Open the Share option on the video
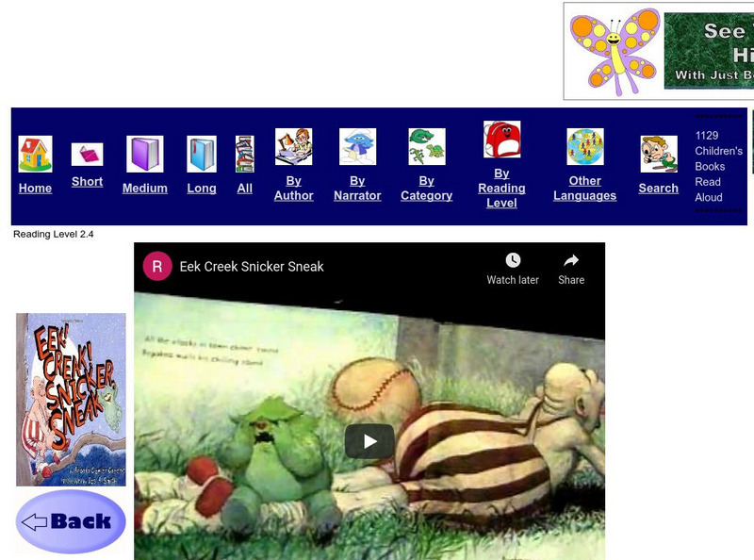The width and height of the screenshot is (754, 560). pos(571,262)
